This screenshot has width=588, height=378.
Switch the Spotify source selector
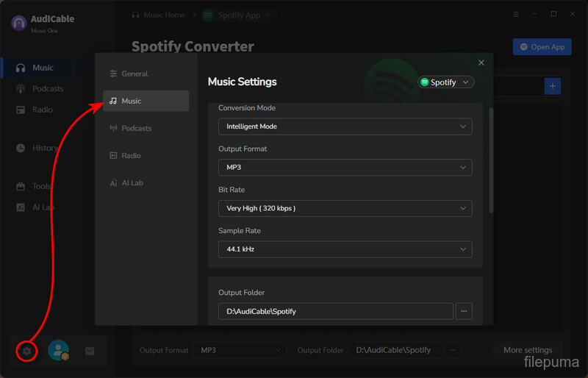pos(446,82)
